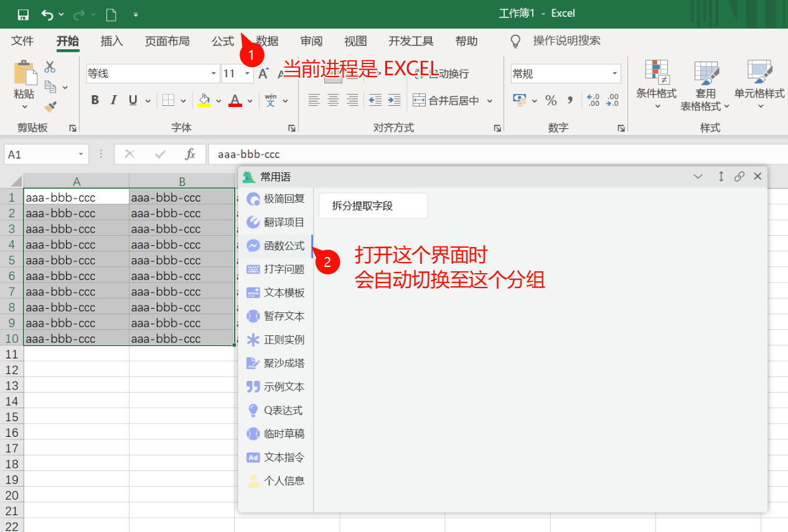Click the Borders icon
Screen dimensions: 788x532
tap(168, 100)
